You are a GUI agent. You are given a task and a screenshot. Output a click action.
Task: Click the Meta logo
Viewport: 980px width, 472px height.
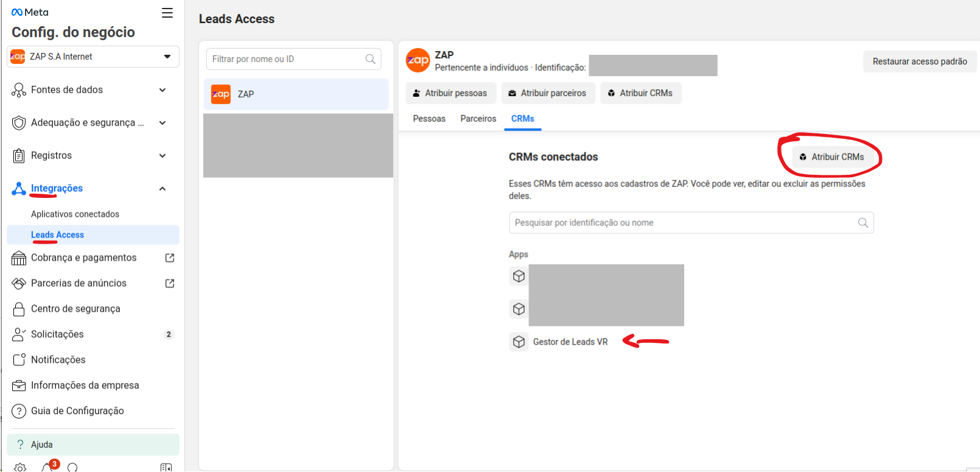pyautogui.click(x=30, y=12)
